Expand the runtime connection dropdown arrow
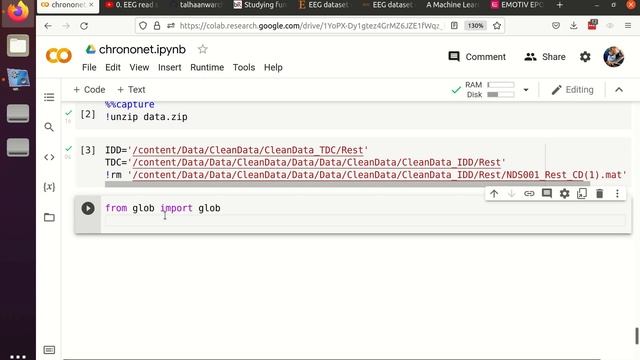 tap(526, 90)
